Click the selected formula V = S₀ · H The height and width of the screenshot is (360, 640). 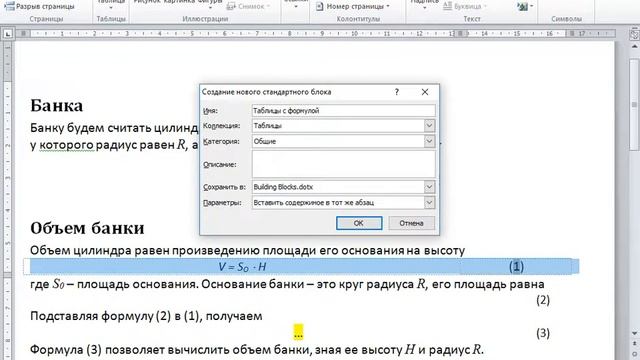(242, 267)
